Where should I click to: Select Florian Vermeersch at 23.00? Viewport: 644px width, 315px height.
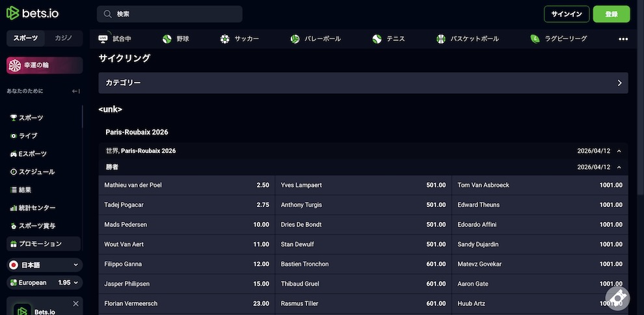pos(187,303)
